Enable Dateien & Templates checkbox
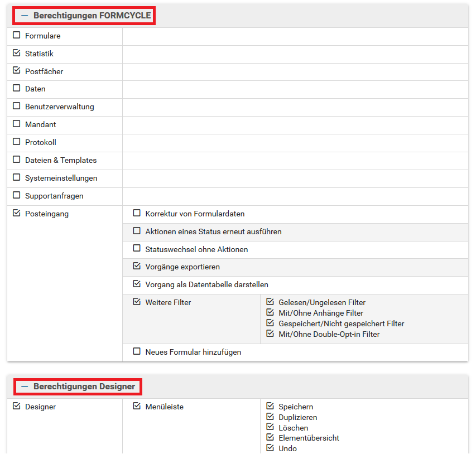The width and height of the screenshot is (476, 454). [16, 160]
